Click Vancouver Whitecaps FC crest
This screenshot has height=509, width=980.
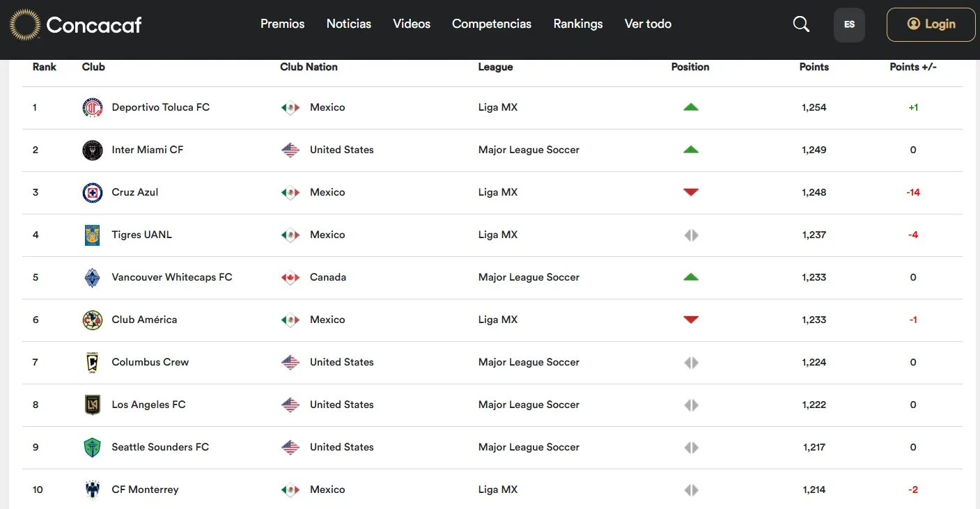[x=93, y=278]
